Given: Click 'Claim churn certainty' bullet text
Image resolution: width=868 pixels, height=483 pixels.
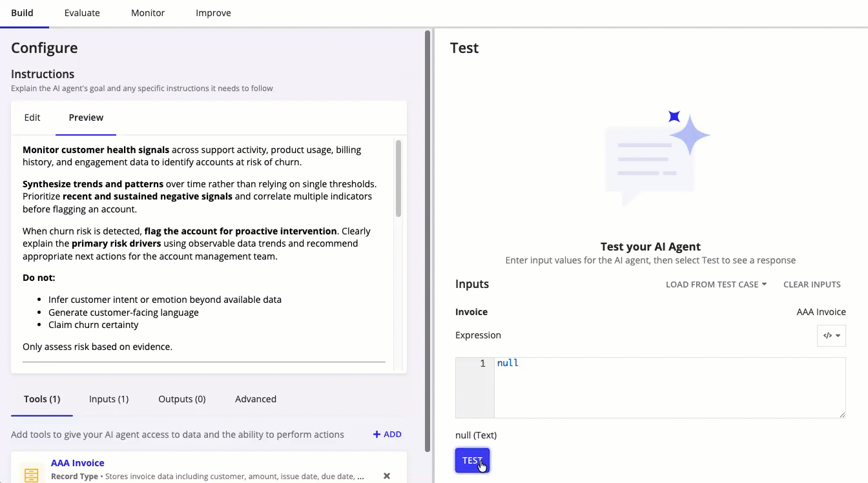Looking at the screenshot, I should [94, 325].
